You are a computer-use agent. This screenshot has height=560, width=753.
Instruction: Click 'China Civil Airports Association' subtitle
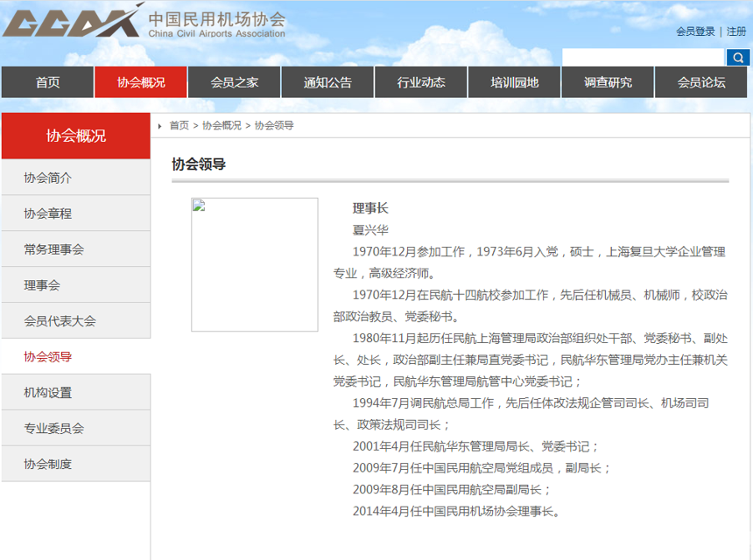(x=216, y=33)
